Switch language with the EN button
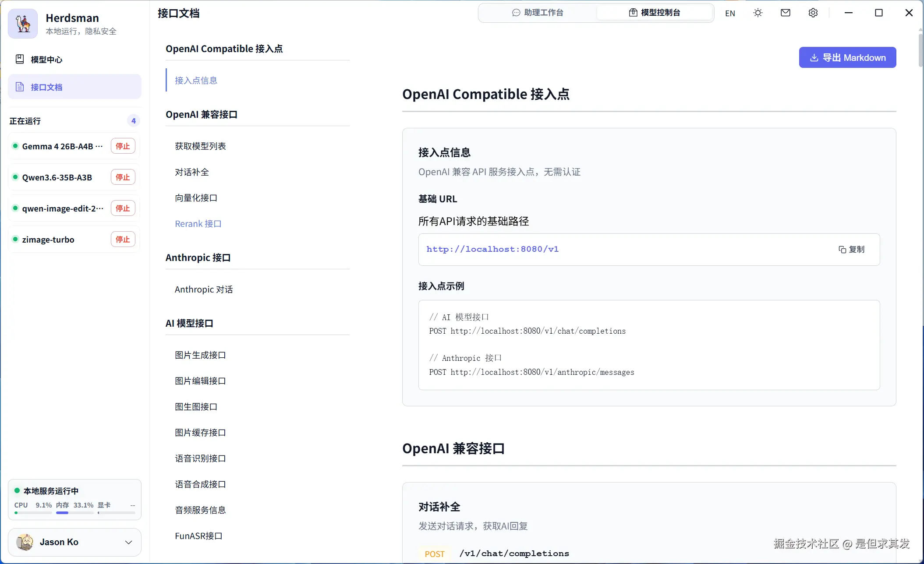This screenshot has height=564, width=924. (730, 13)
